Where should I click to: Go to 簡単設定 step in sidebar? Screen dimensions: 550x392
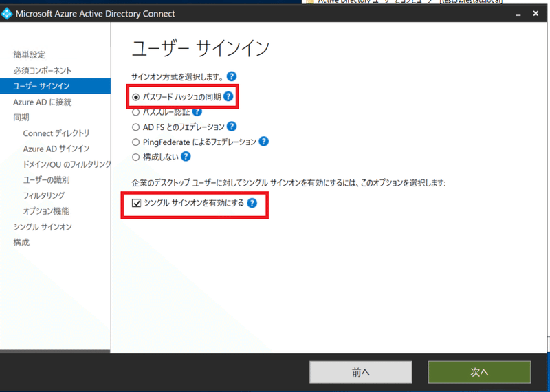point(30,55)
